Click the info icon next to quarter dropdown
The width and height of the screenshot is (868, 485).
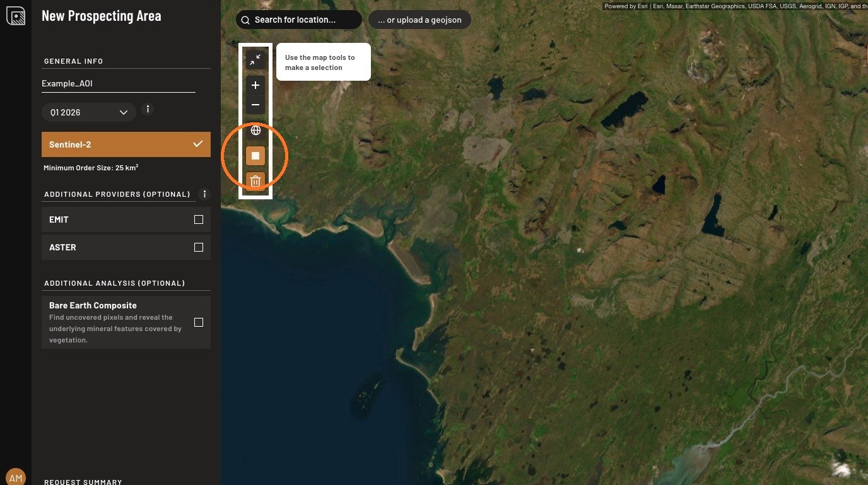(148, 109)
